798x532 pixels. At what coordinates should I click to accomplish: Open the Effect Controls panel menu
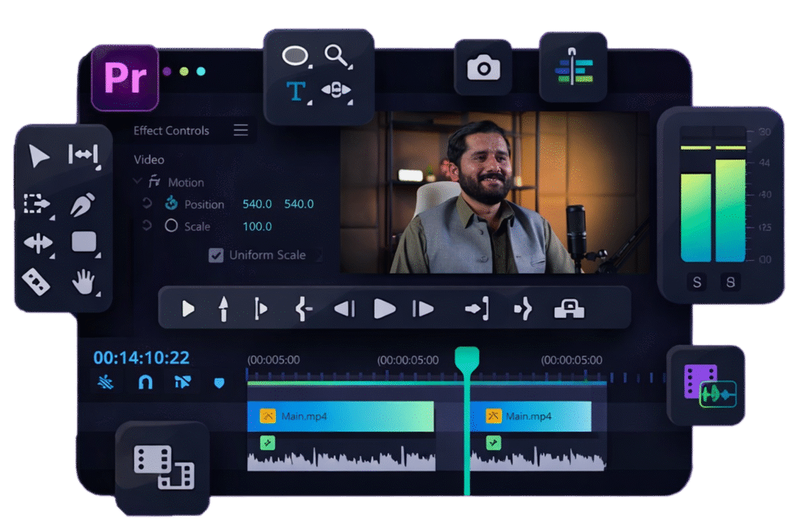[241, 130]
